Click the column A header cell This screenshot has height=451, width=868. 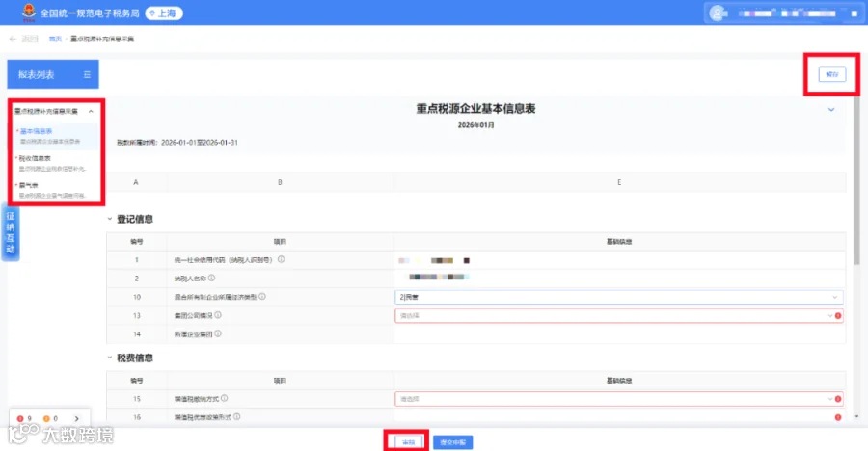pyautogui.click(x=136, y=182)
